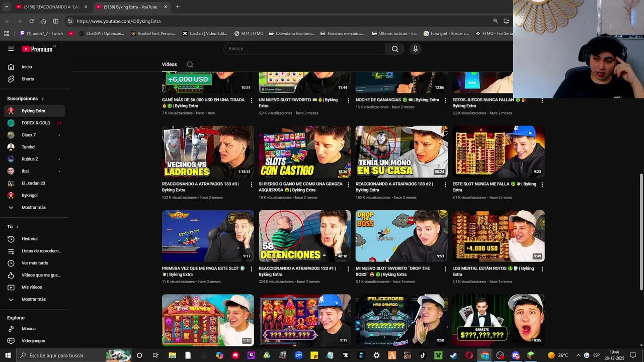The image size is (644, 362).
Task: Open Listas de reproducción sidebar entry
Action: (34, 251)
